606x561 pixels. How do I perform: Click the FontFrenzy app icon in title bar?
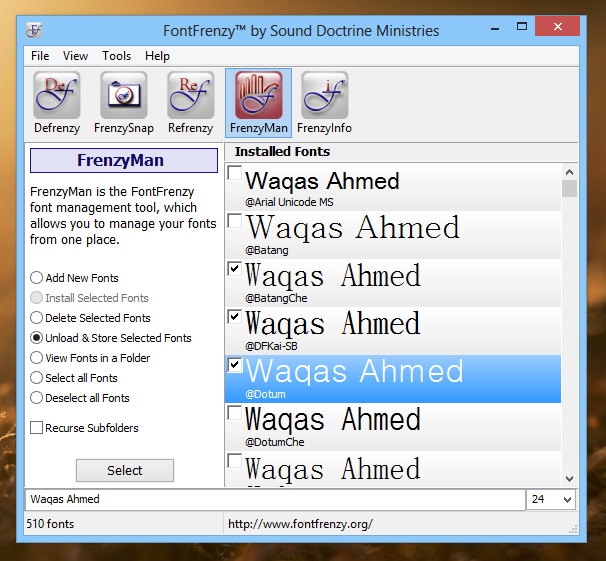(34, 30)
